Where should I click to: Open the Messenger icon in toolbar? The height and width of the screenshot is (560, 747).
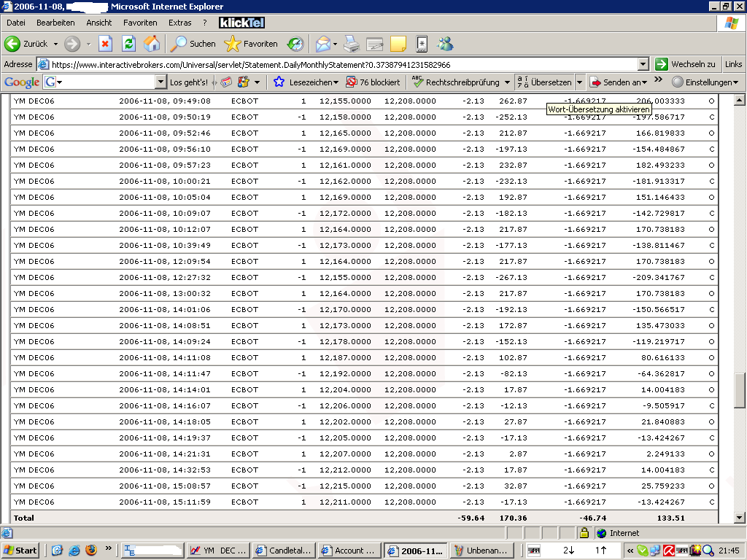[445, 44]
